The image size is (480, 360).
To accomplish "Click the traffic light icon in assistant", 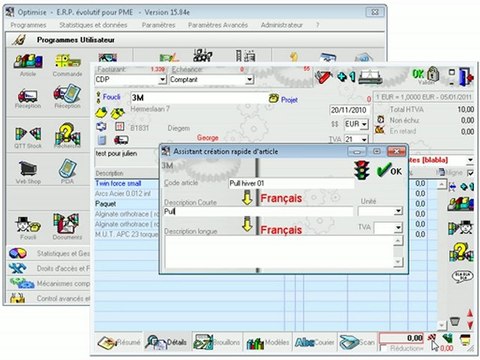I will coord(362,170).
